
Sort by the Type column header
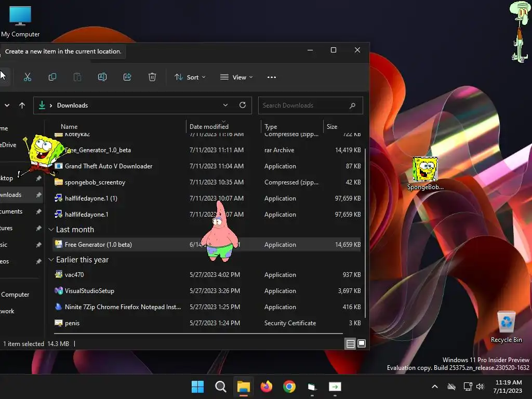pos(271,127)
